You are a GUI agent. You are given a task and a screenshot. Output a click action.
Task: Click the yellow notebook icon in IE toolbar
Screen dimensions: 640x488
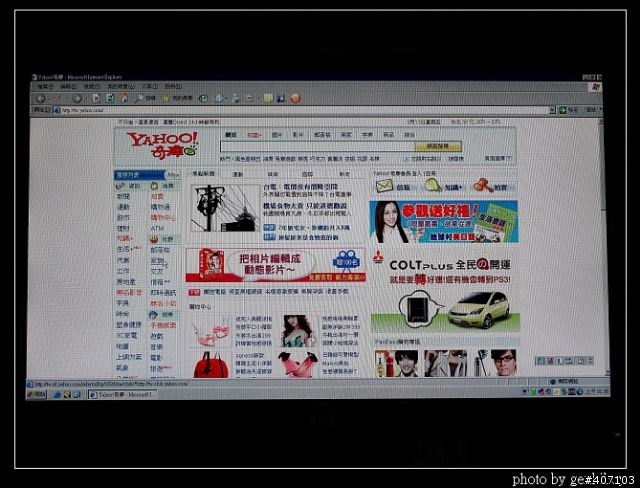point(268,98)
